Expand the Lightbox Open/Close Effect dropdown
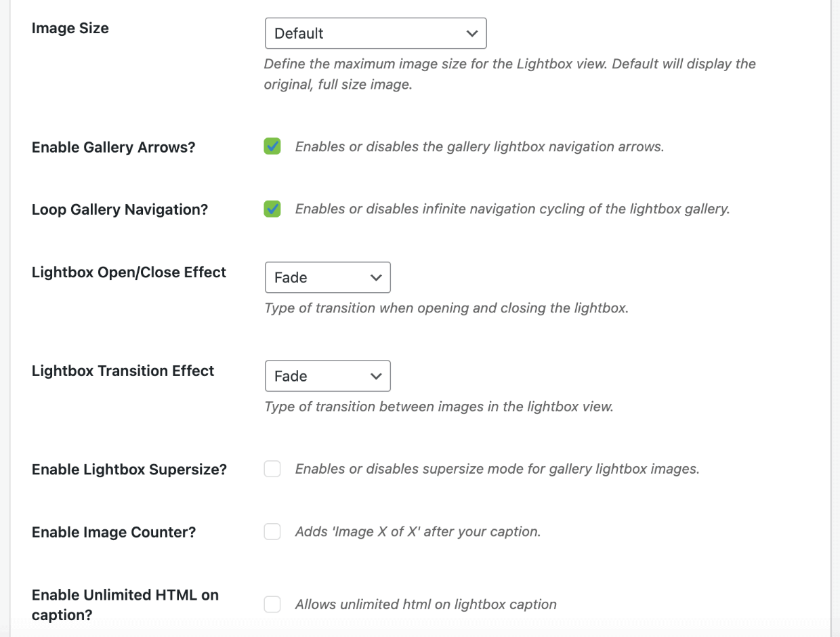 328,277
